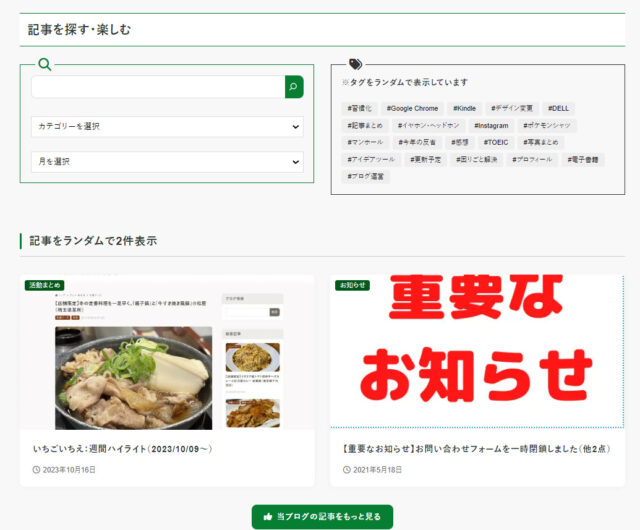This screenshot has width=640, height=530.
Task: Expand the 月を選択 dropdown
Action: 167,162
